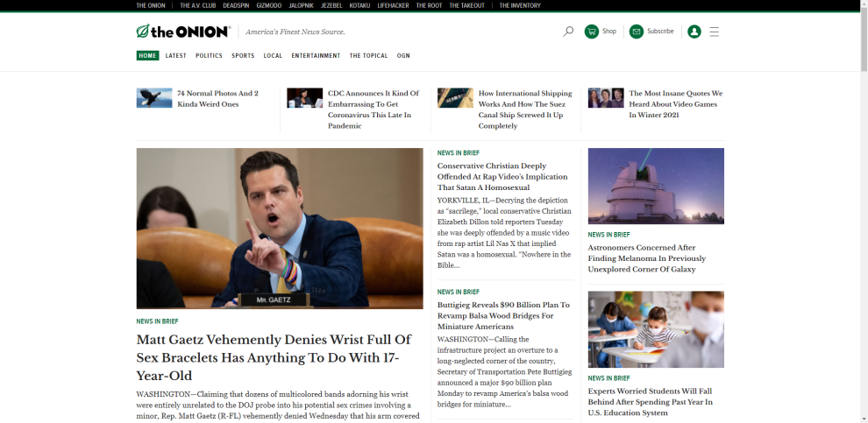Click the Onion logo in header
The width and height of the screenshot is (868, 423).
coord(183,32)
